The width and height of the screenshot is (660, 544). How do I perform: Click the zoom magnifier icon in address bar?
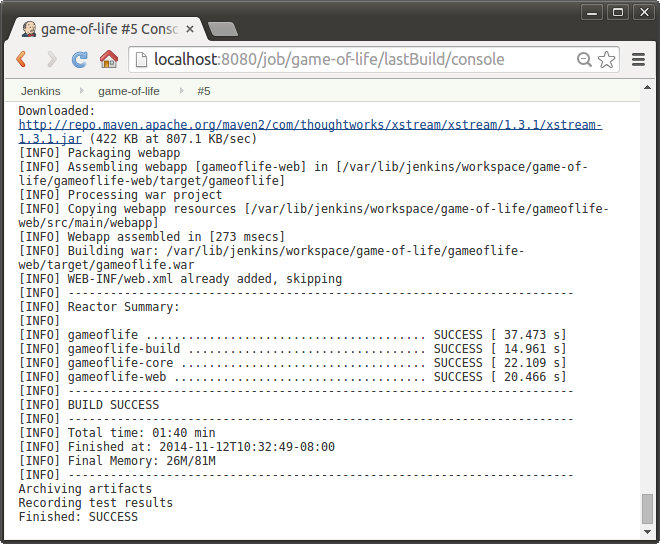(584, 59)
